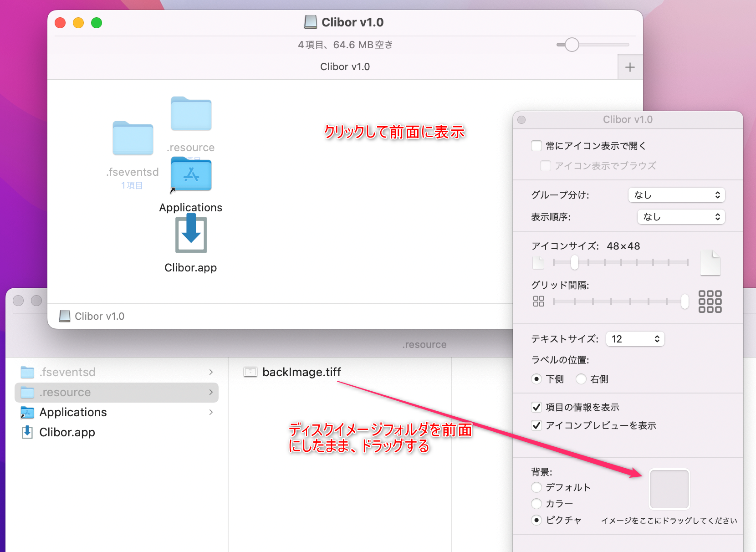
Task: Select the .resource row in column view
Action: tap(117, 392)
